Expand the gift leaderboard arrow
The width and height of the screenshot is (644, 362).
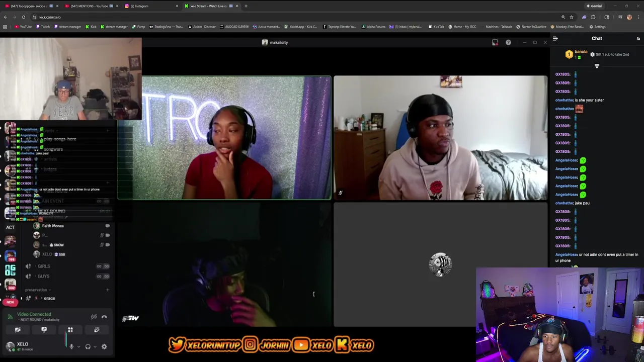pyautogui.click(x=597, y=66)
